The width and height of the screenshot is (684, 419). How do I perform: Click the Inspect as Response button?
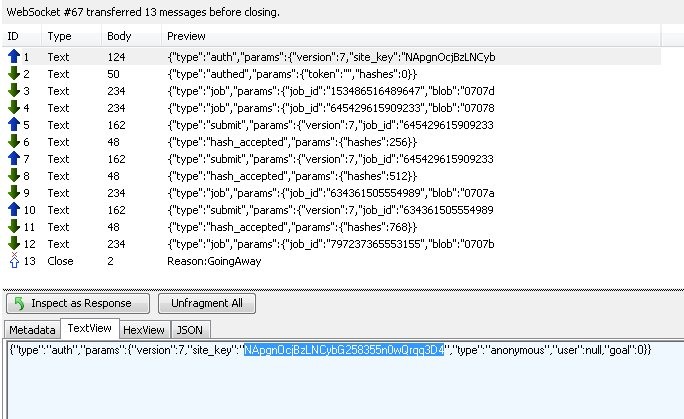[78, 303]
